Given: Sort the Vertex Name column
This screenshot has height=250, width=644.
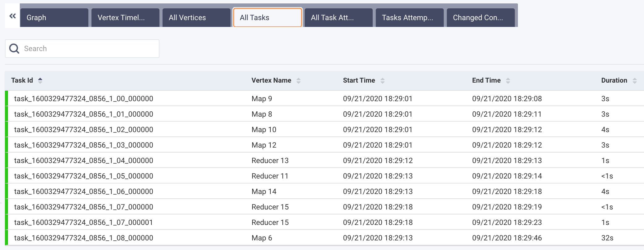Looking at the screenshot, I should point(299,80).
